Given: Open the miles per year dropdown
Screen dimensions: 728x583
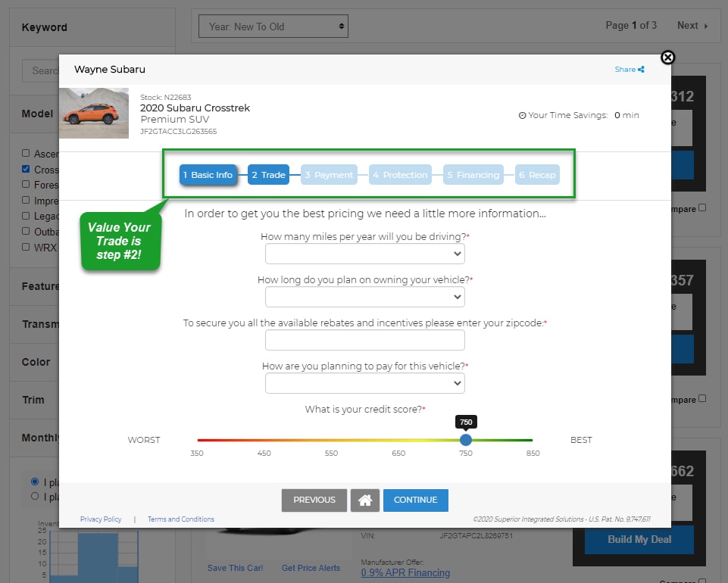Looking at the screenshot, I should tap(365, 254).
